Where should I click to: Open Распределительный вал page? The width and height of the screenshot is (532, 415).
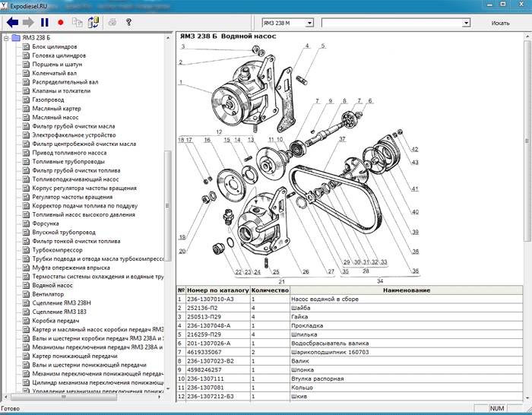tap(65, 82)
